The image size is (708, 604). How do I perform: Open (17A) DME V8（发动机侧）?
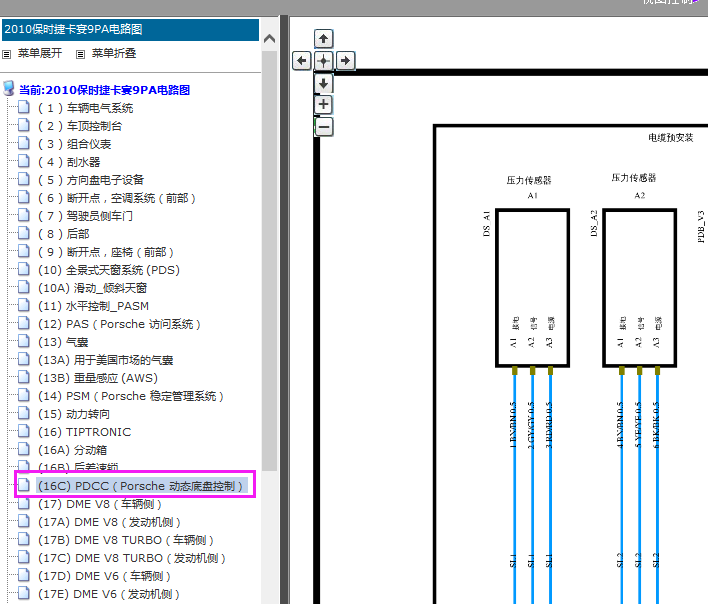pos(109,522)
